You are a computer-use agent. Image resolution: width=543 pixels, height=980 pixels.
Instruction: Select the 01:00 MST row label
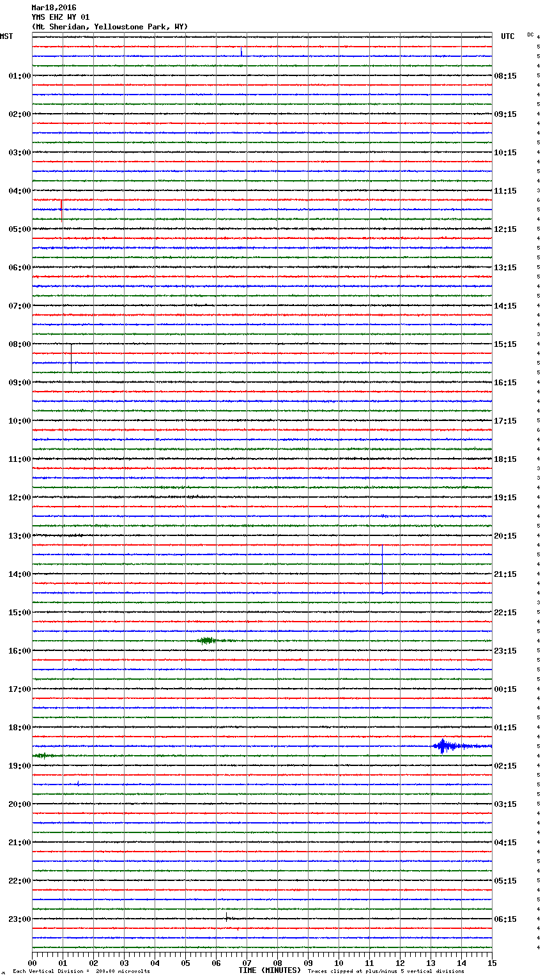click(19, 76)
